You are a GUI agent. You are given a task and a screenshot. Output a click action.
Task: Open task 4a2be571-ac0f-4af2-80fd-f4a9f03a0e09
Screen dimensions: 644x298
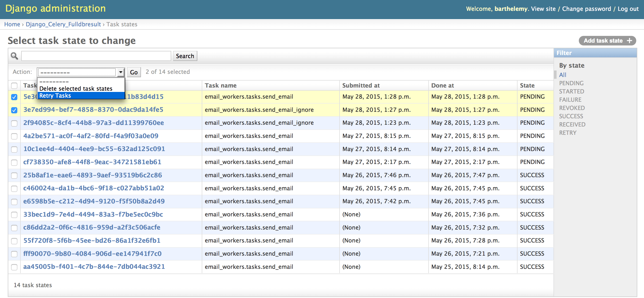pyautogui.click(x=91, y=136)
